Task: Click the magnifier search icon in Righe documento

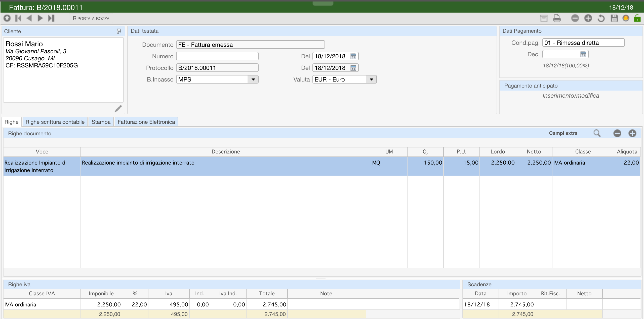Action: 597,133
